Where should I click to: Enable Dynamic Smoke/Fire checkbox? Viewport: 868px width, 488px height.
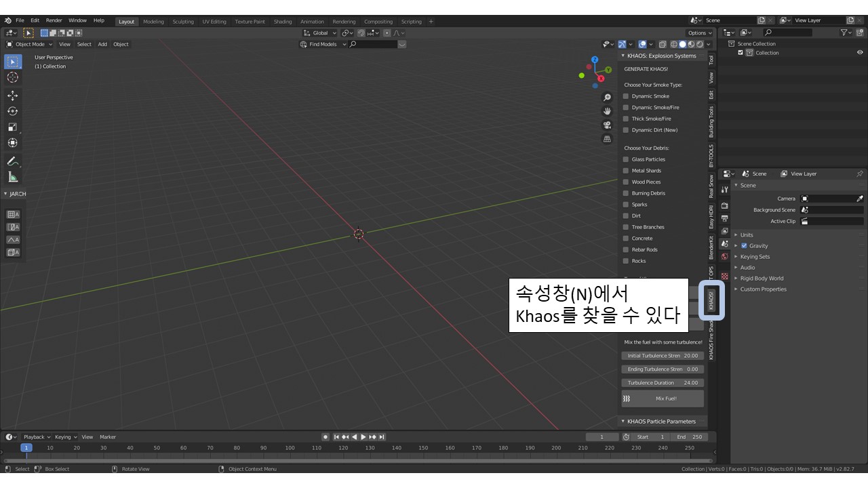coord(626,107)
